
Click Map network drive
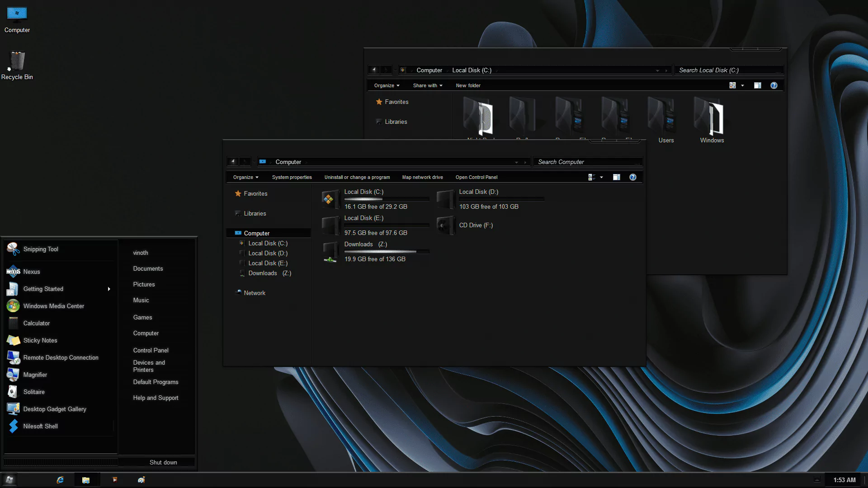click(x=422, y=177)
